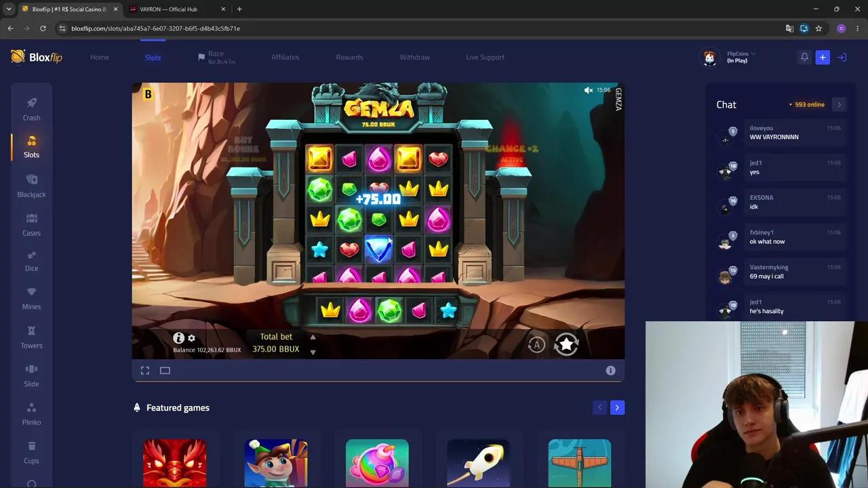The width and height of the screenshot is (868, 488).
Task: Bookmark this page with the star
Action: tap(818, 28)
